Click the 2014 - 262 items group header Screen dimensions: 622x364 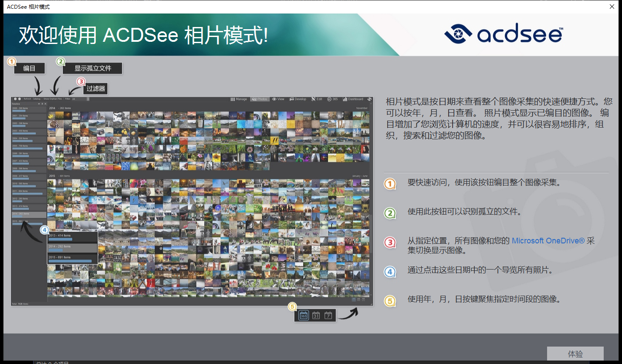(x=60, y=108)
